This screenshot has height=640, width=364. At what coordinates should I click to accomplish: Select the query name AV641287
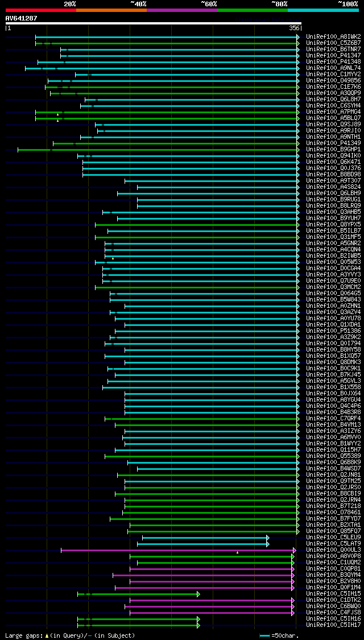(x=21, y=18)
